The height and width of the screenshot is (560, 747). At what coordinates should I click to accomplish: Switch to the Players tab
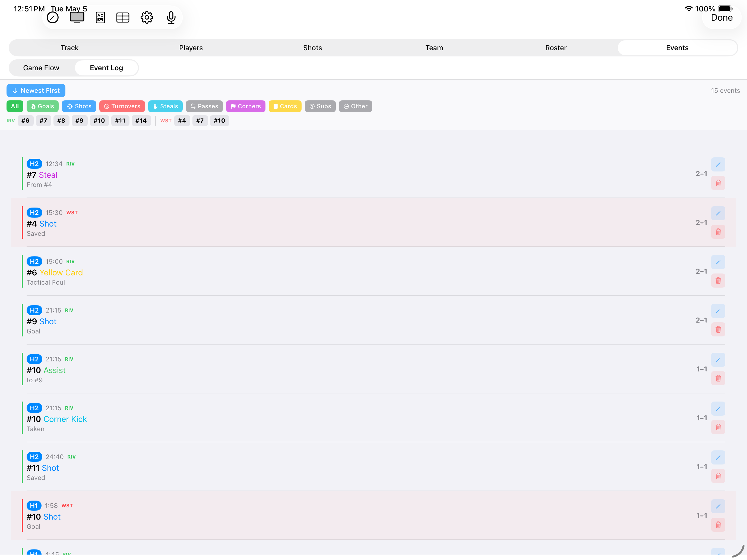tap(191, 48)
